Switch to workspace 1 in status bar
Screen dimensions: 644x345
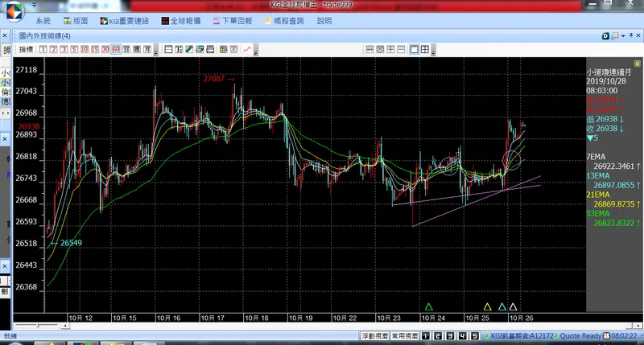click(426, 336)
